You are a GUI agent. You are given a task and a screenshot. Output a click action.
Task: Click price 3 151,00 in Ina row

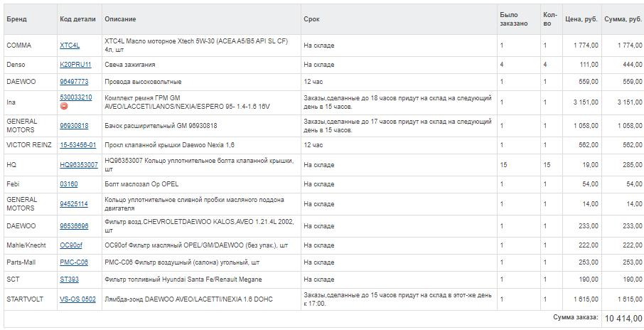[586, 102]
